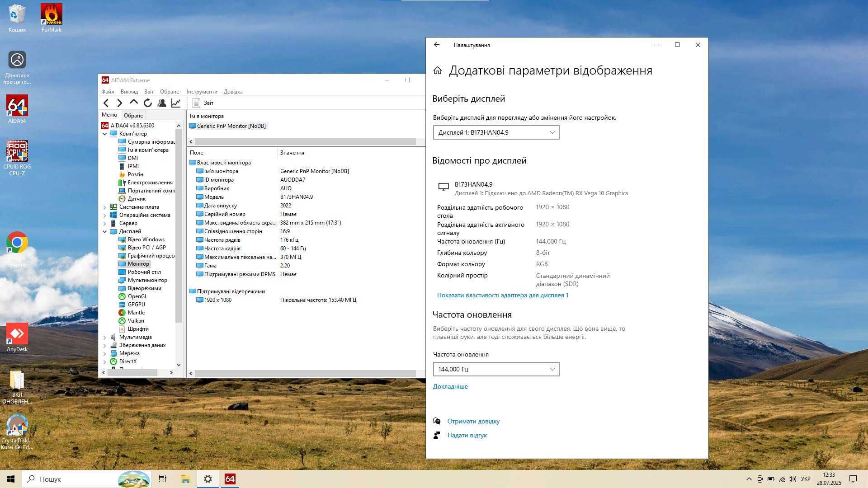Expand Системна плата tree node
This screenshot has height=488, width=868.
(105, 207)
